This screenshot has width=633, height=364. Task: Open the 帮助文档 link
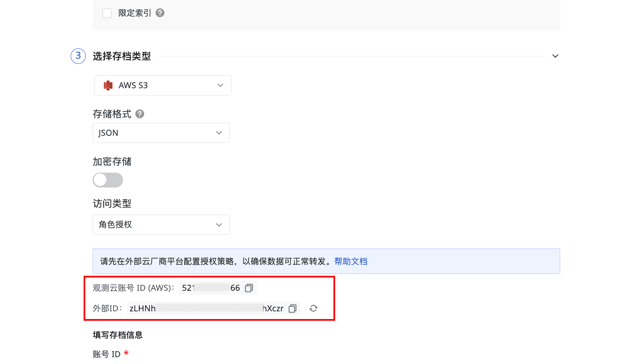(351, 261)
